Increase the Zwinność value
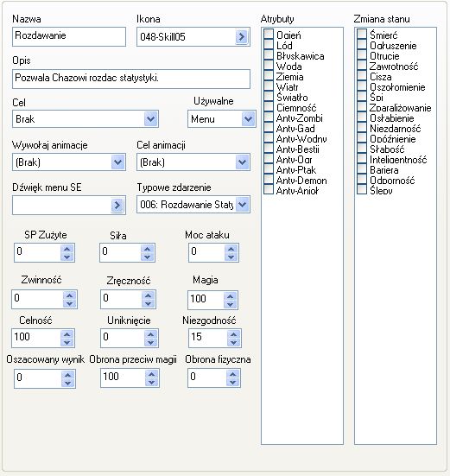 pos(69,295)
